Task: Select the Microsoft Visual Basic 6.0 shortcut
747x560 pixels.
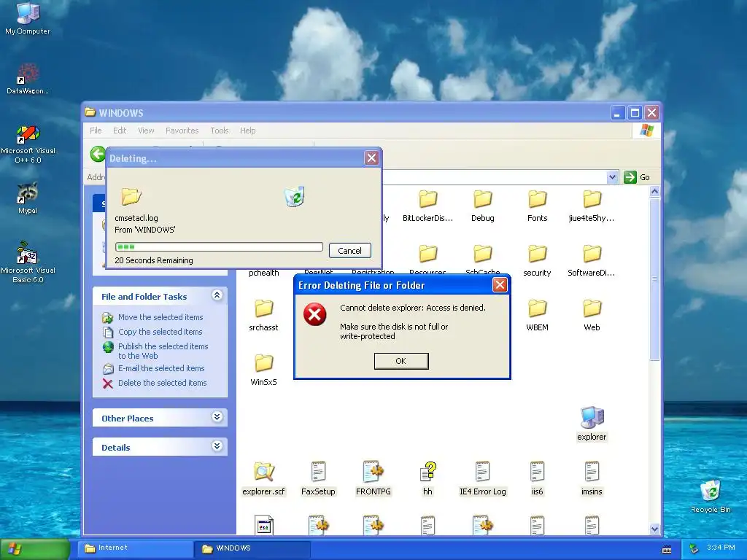Action: 28,262
